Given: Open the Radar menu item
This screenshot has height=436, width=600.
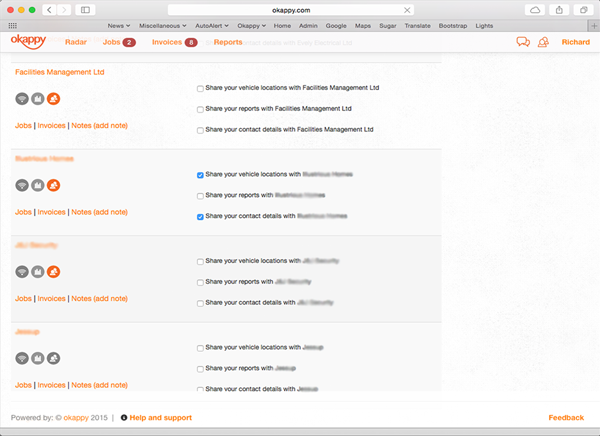Looking at the screenshot, I should [x=76, y=42].
